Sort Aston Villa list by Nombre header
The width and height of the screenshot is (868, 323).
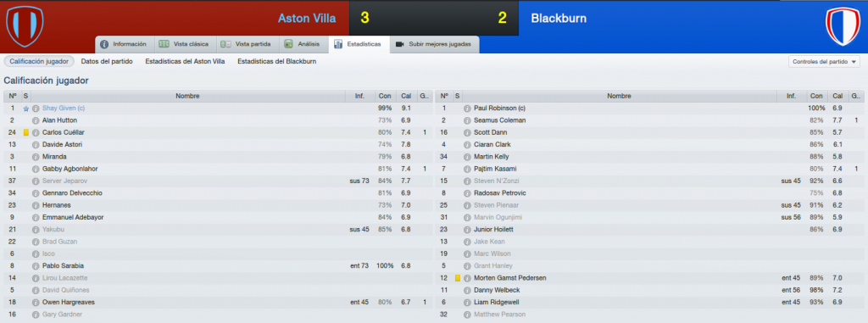(x=187, y=96)
